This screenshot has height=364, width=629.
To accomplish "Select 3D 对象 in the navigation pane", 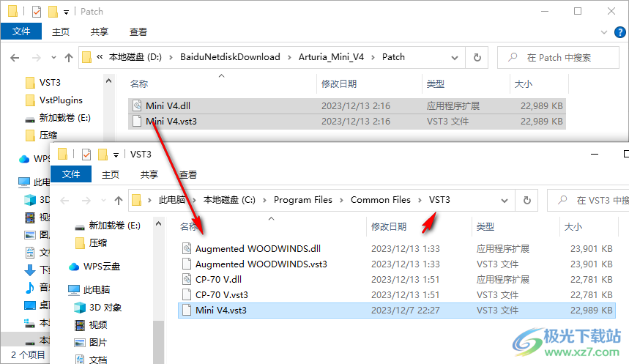I will coord(105,308).
